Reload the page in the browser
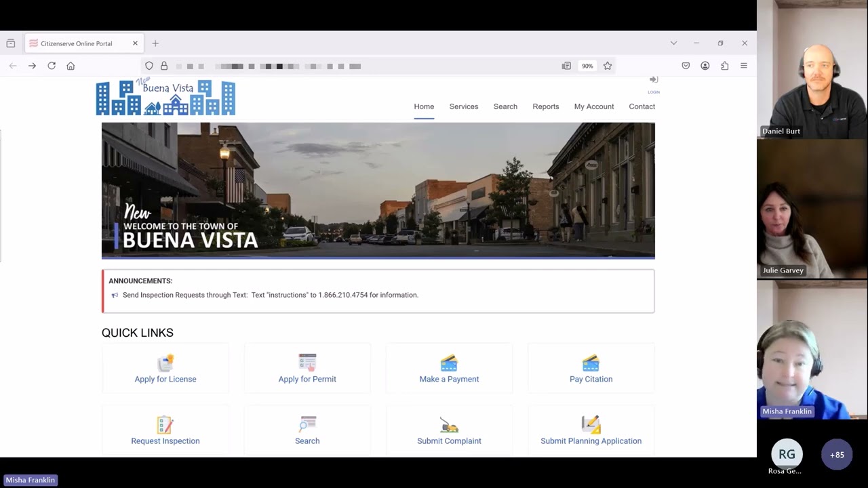The image size is (868, 488). click(52, 66)
